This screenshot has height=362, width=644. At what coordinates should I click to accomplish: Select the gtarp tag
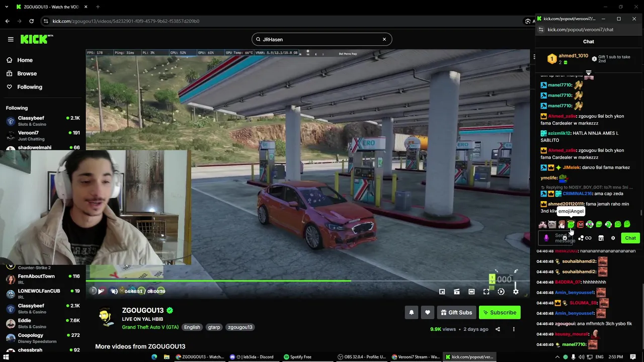point(214,327)
